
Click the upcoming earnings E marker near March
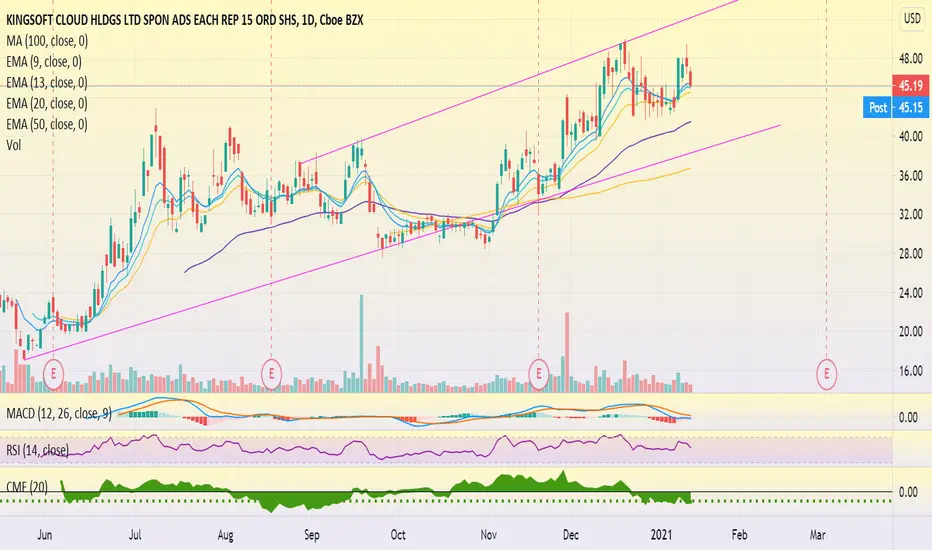[x=826, y=374]
